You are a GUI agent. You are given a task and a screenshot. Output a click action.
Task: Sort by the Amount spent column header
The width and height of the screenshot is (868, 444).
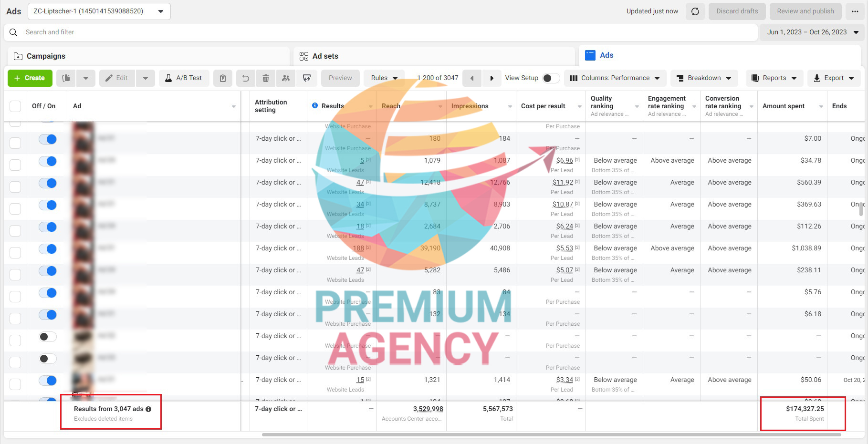pos(792,106)
